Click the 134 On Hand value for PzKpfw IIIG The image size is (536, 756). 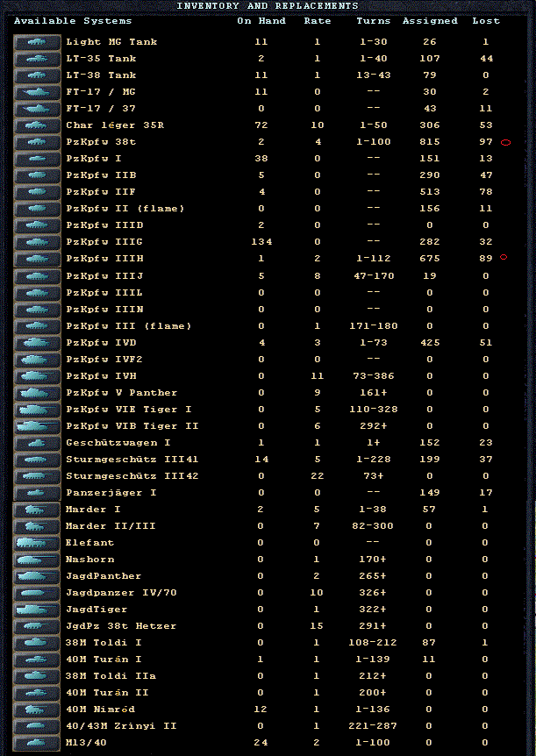coord(261,242)
